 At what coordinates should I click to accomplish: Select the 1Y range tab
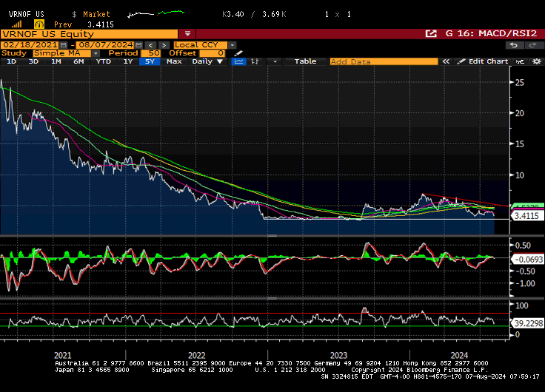click(x=128, y=61)
